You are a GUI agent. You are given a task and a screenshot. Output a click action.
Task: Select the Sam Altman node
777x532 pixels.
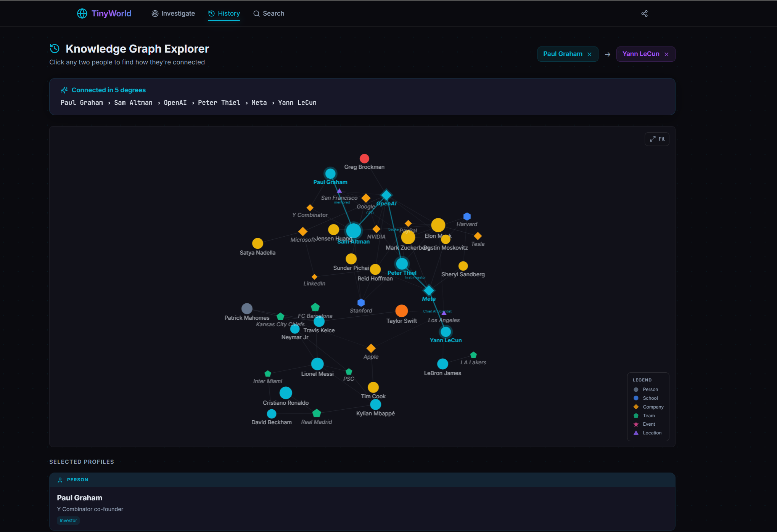[354, 231]
